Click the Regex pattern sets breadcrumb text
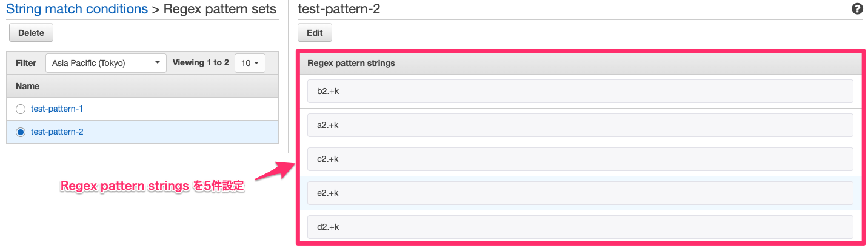868x251 pixels. click(x=220, y=9)
